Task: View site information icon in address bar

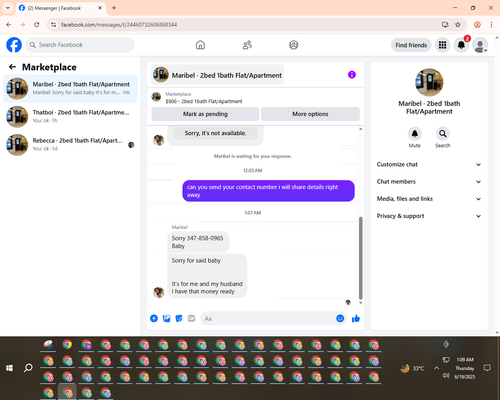Action: tap(54, 25)
